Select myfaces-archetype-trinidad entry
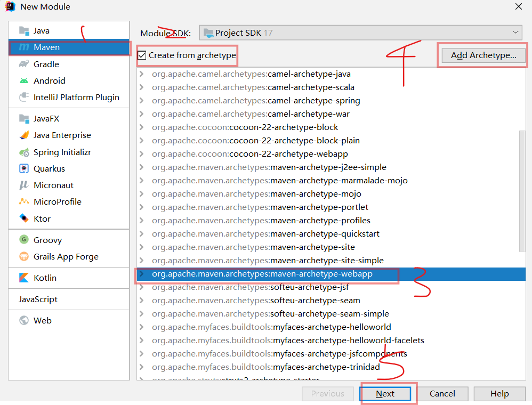The height and width of the screenshot is (405, 532). (266, 367)
